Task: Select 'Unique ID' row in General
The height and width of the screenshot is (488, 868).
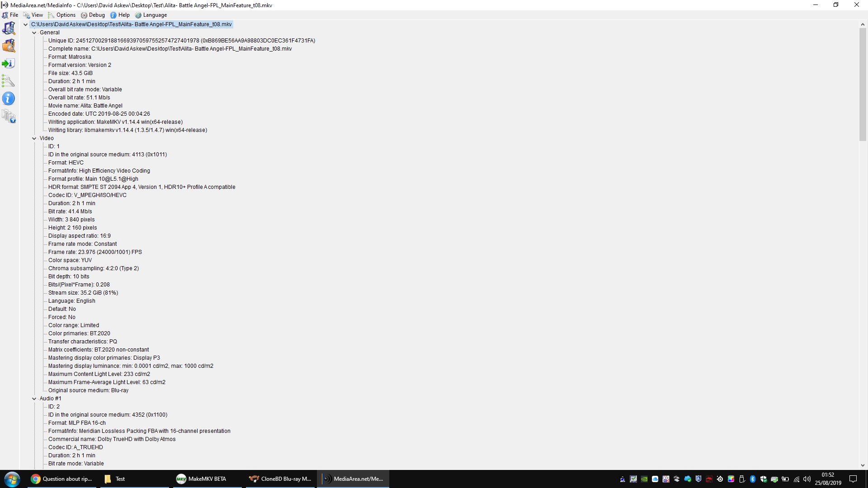Action: pos(182,41)
